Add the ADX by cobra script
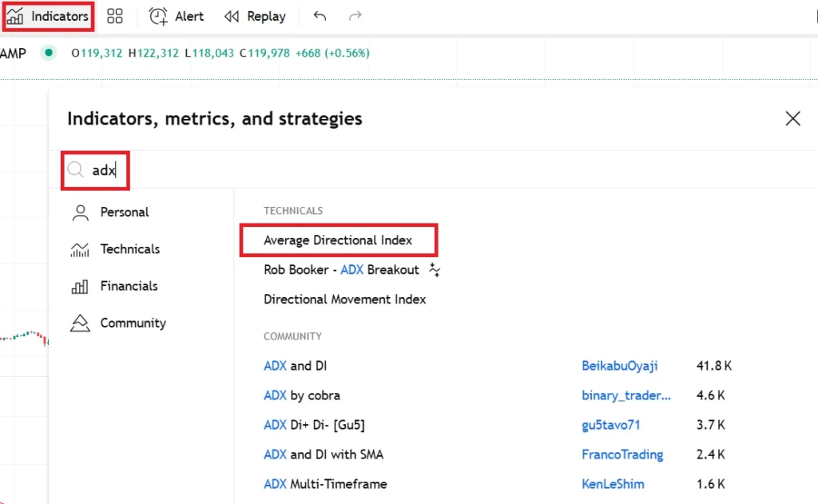 click(x=301, y=395)
